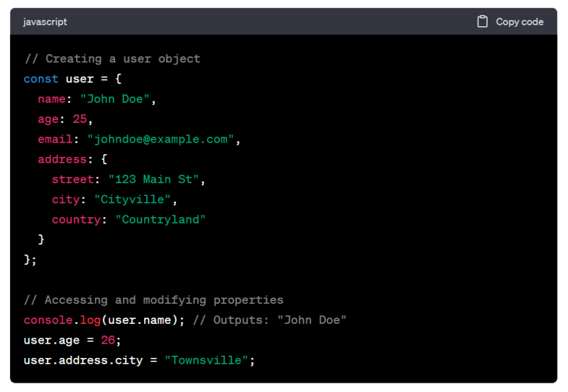Image resolution: width=568 pixels, height=392 pixels.
Task: Click the Copy code button label
Action: click(x=520, y=22)
